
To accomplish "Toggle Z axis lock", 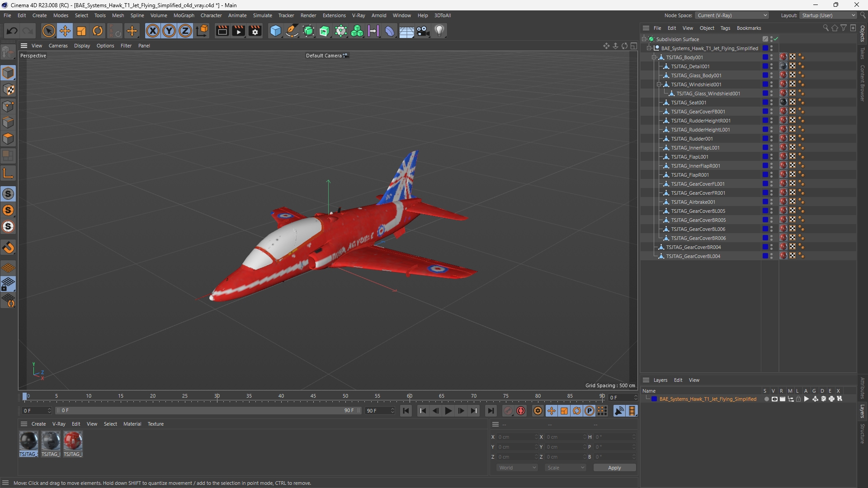I will click(x=185, y=31).
